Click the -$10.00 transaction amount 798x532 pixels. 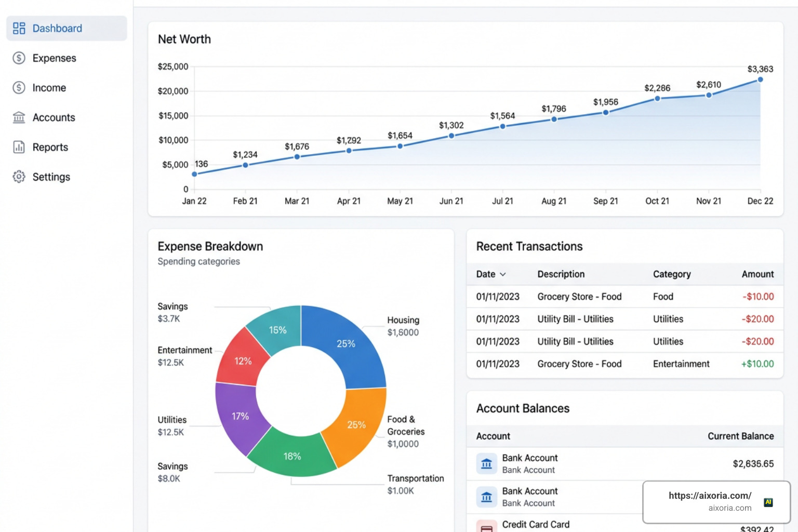pos(758,297)
